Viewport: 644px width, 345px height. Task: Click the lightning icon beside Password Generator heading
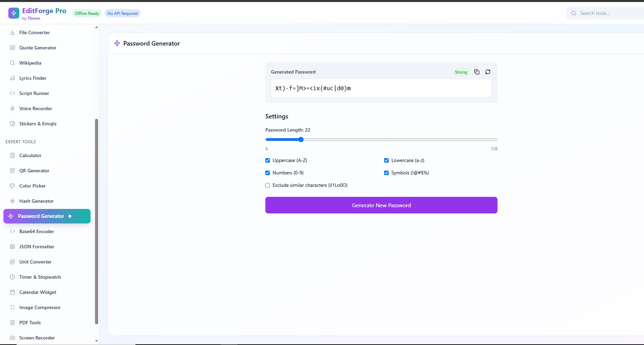coord(117,43)
